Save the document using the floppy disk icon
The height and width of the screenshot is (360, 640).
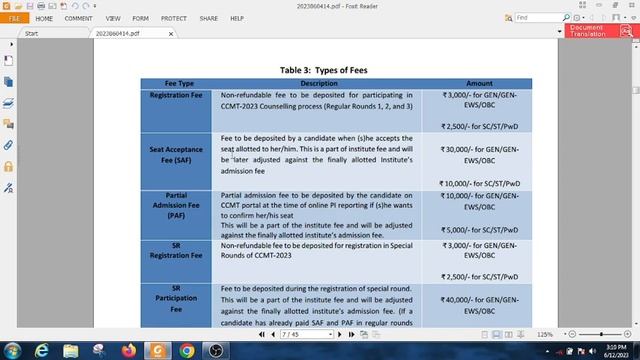coord(29,6)
